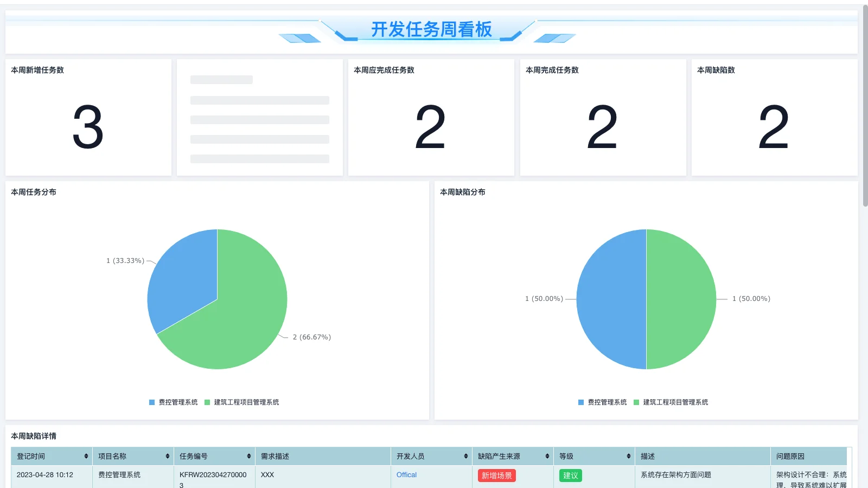This screenshot has width=868, height=488.
Task: Click the sort icon on 需求描述 column
Action: (384, 456)
